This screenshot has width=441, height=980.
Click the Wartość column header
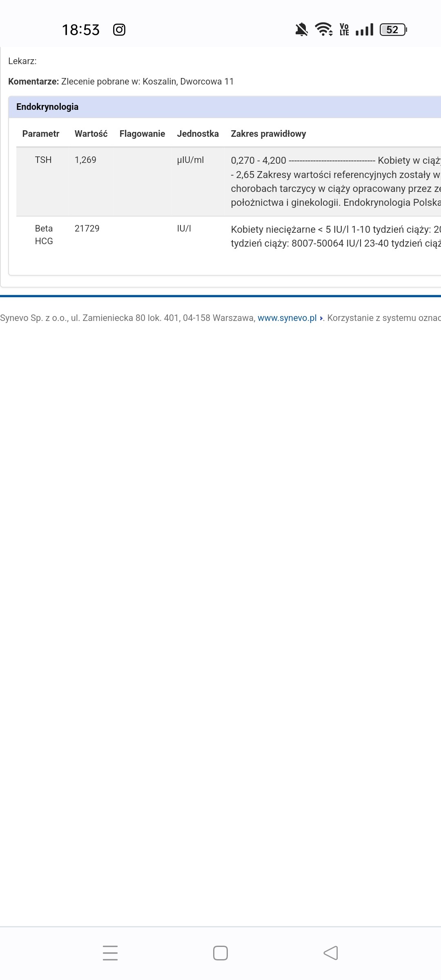[x=91, y=134]
